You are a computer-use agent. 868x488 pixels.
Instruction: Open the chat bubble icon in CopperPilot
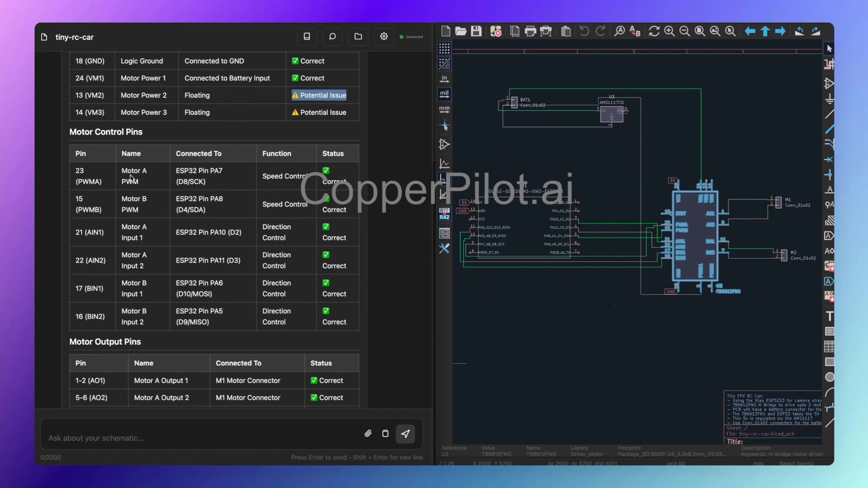click(x=332, y=37)
